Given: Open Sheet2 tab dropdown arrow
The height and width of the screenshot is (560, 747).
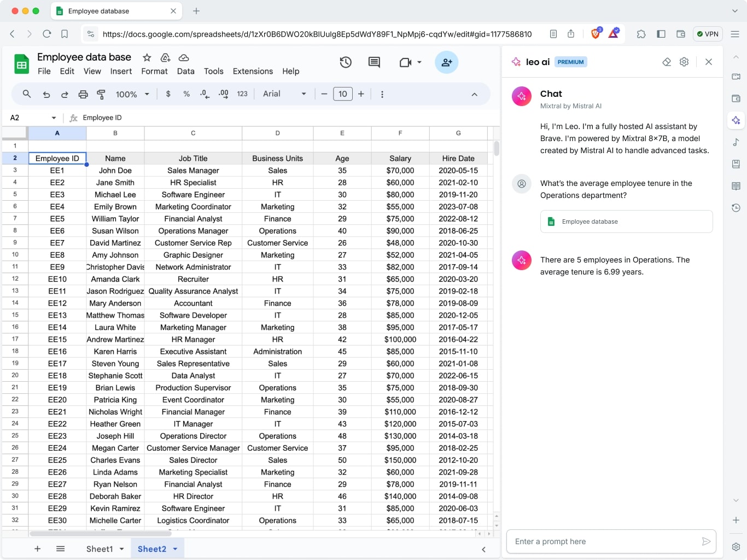Looking at the screenshot, I should coord(175,549).
